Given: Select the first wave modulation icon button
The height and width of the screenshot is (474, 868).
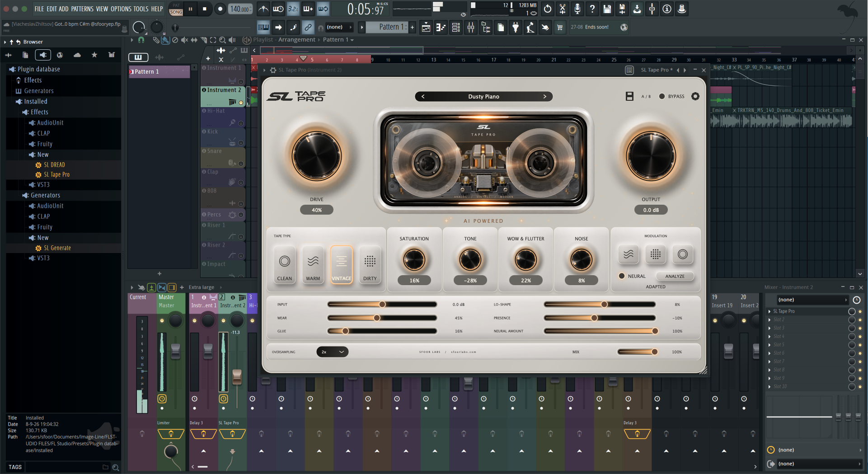Looking at the screenshot, I should [x=629, y=254].
